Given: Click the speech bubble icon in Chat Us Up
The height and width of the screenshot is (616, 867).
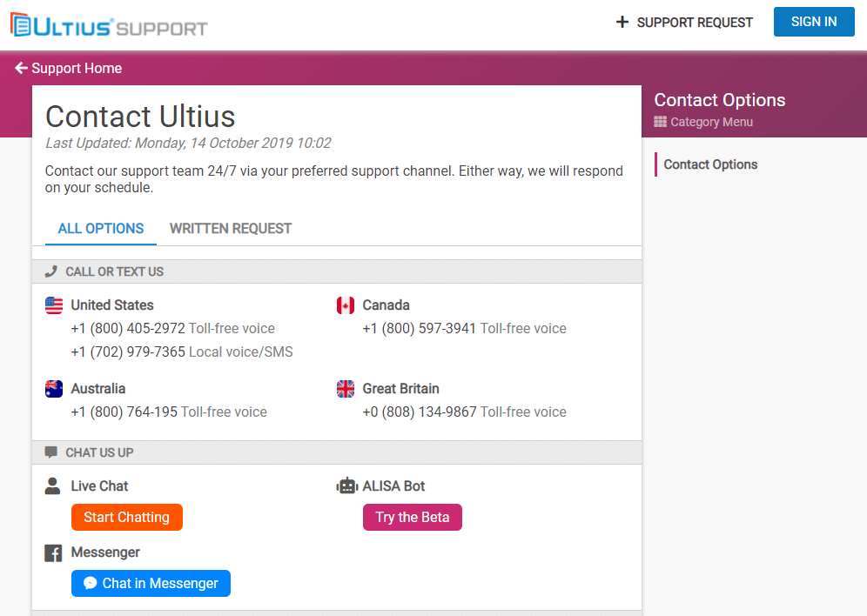Looking at the screenshot, I should [x=50, y=452].
